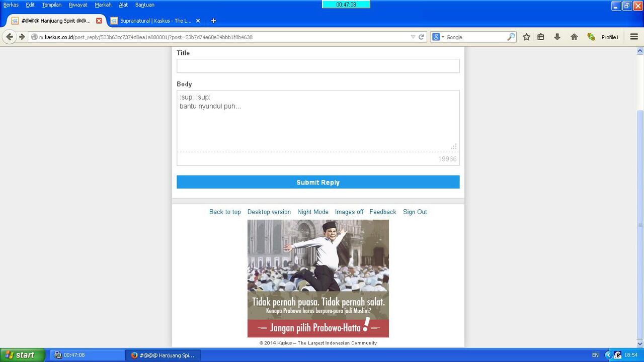Click the Title input field

coord(318,66)
